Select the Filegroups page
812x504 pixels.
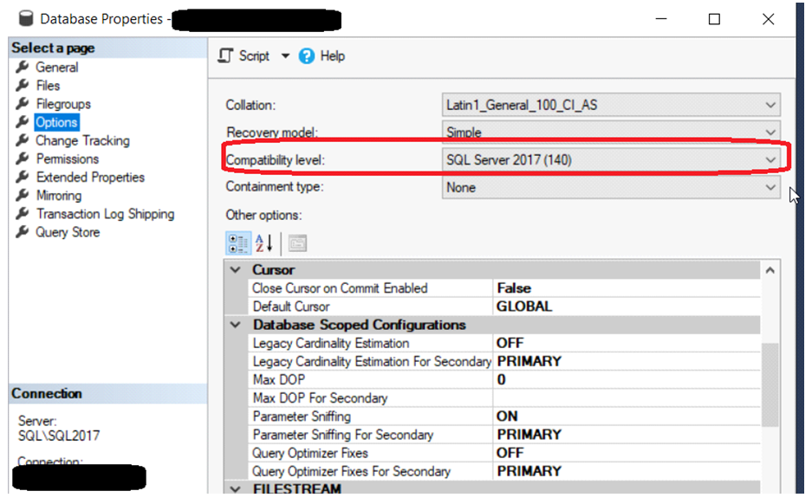(62, 104)
